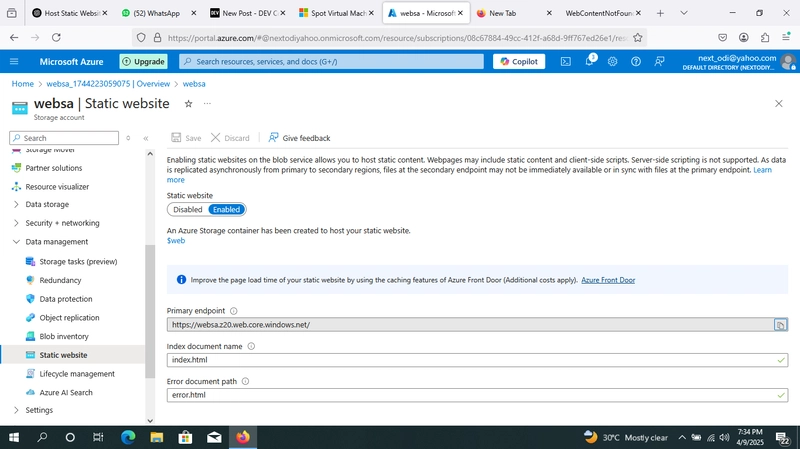
Task: Open the more options ellipsis next to the title
Action: [207, 104]
